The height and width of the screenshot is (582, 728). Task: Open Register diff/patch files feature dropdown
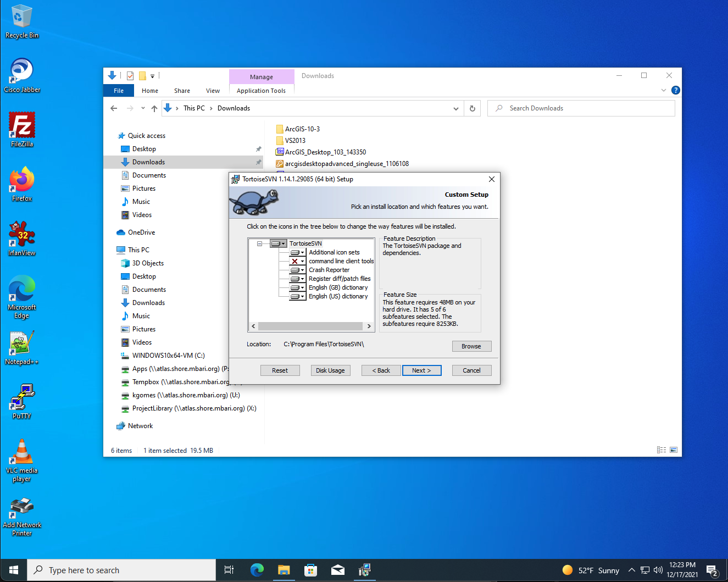coord(298,279)
